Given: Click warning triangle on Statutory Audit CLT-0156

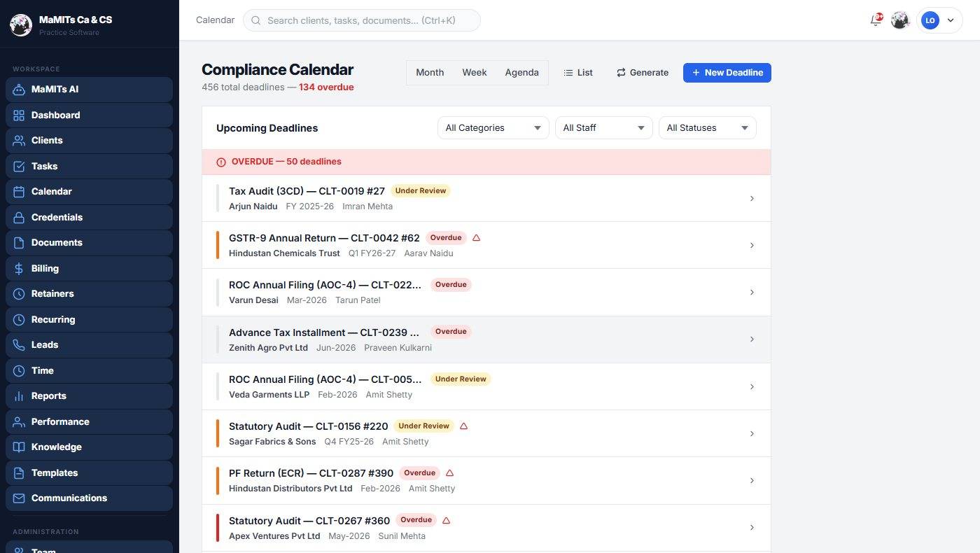Looking at the screenshot, I should click(x=463, y=426).
